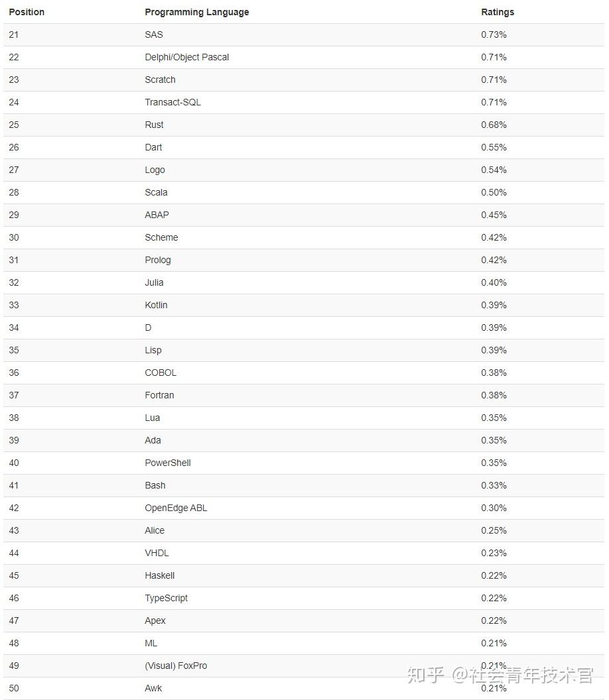Screen dimensions: 609x700
Task: Click the 0.55% rating for Dart
Action: tap(494, 147)
